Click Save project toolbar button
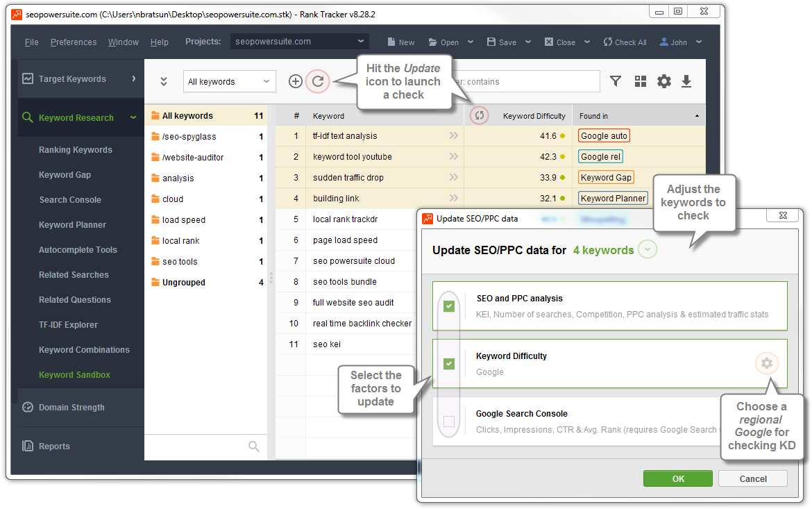Image resolution: width=812 pixels, height=509 pixels. point(502,42)
